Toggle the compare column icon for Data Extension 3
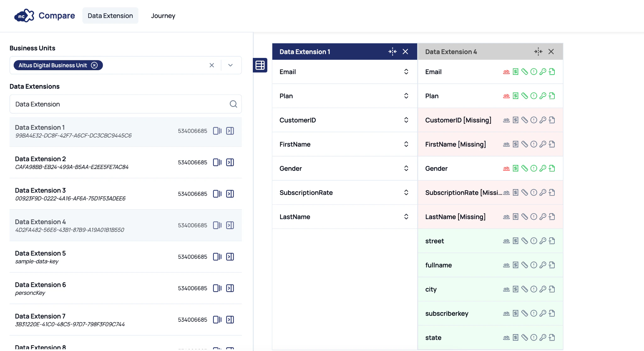Viewport: 644px width, 351px height. 217,194
